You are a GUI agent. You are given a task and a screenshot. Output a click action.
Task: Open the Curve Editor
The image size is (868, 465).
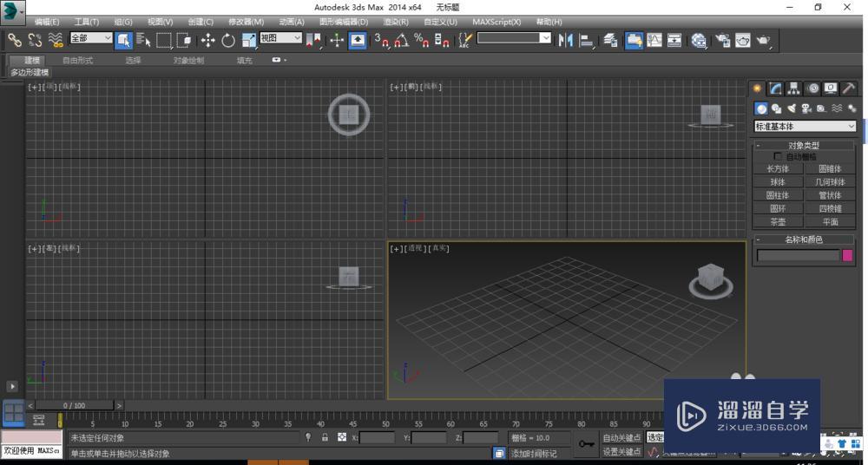[654, 40]
